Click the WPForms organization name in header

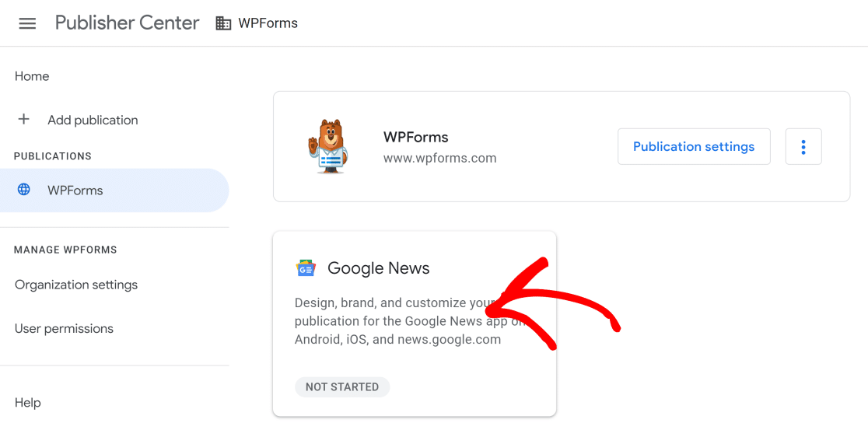tap(268, 23)
